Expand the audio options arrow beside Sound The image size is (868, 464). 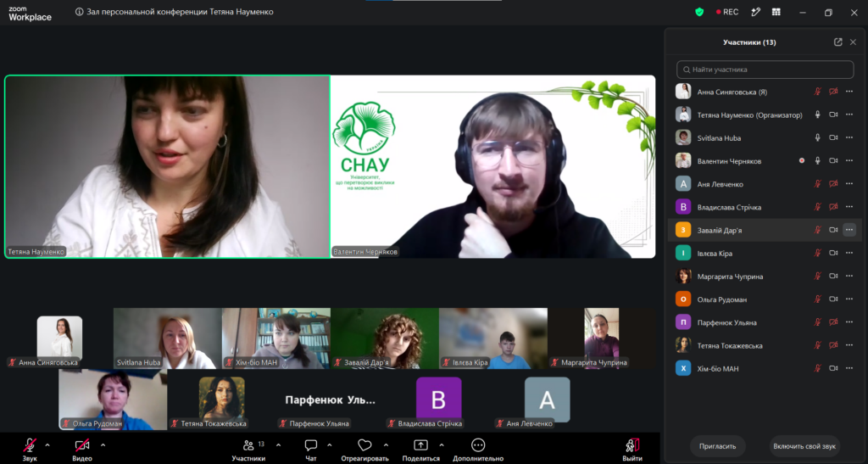47,444
